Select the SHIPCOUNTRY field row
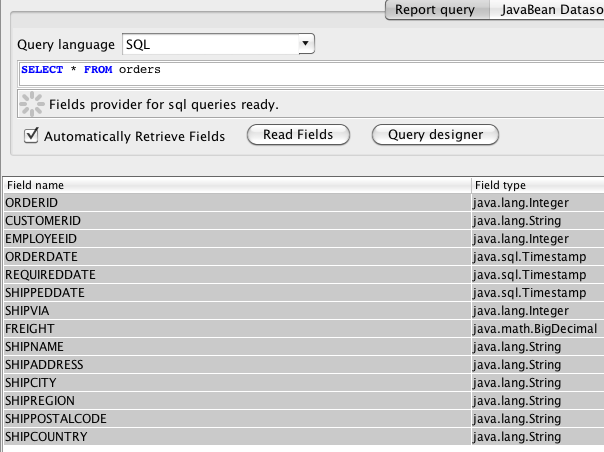The image size is (604, 452). (x=236, y=437)
